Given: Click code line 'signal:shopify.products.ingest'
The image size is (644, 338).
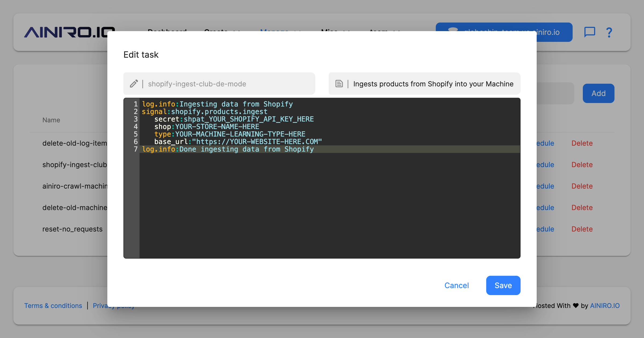Looking at the screenshot, I should pyautogui.click(x=205, y=112).
